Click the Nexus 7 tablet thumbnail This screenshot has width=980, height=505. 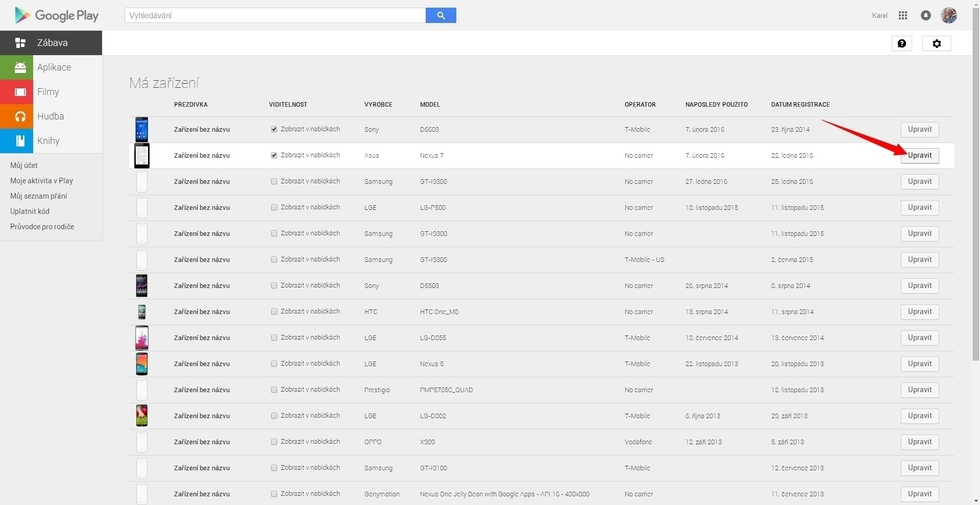[142, 156]
